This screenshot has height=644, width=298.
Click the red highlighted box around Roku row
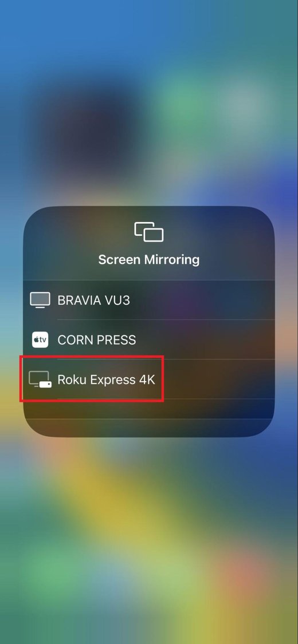[92, 379]
